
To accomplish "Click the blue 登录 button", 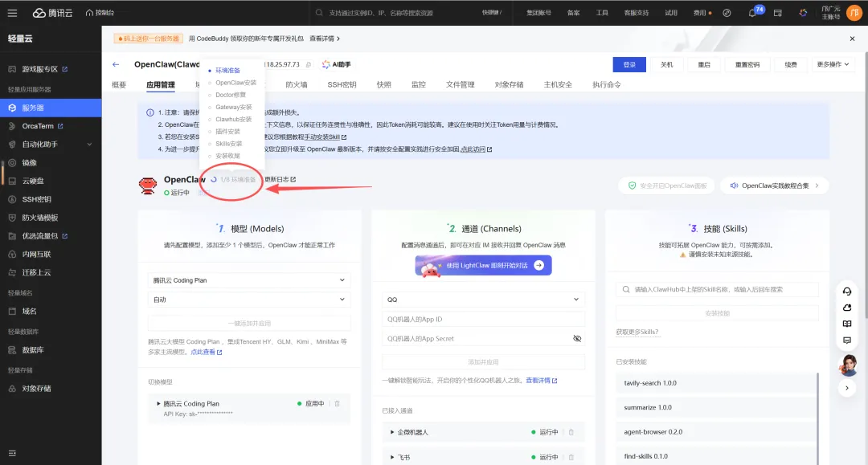I will tap(629, 65).
